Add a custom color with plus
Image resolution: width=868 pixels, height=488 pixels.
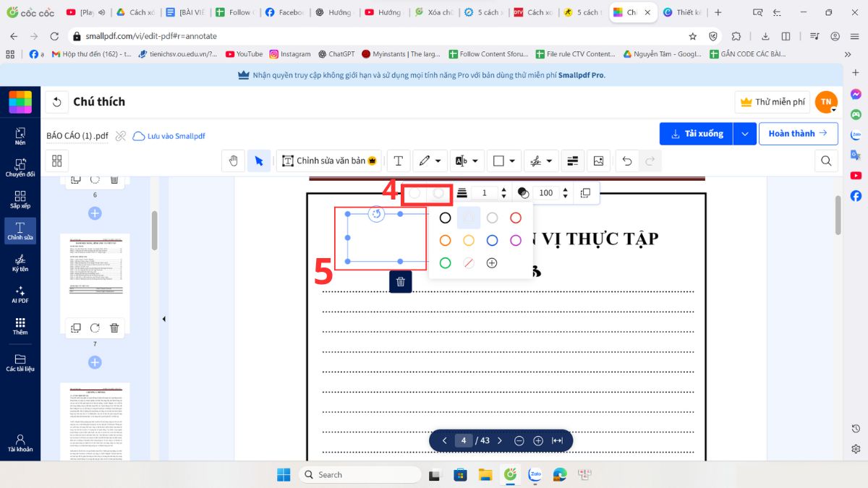pyautogui.click(x=492, y=263)
